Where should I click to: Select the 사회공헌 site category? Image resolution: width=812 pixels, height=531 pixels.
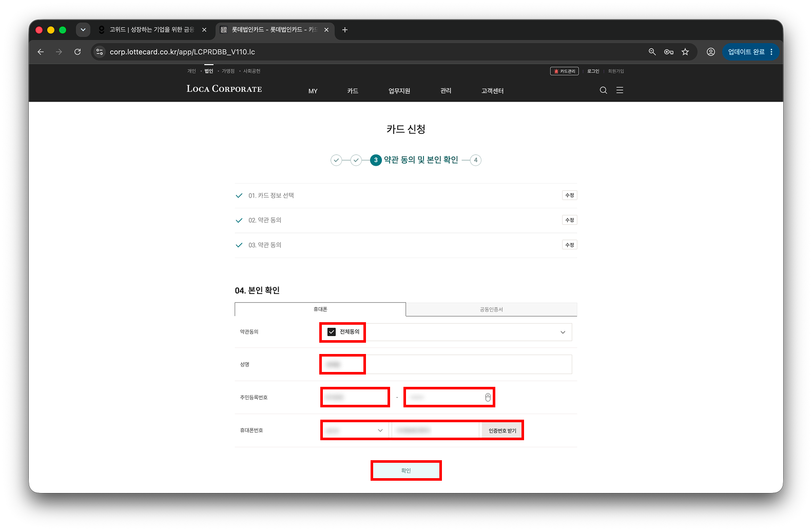coord(252,71)
